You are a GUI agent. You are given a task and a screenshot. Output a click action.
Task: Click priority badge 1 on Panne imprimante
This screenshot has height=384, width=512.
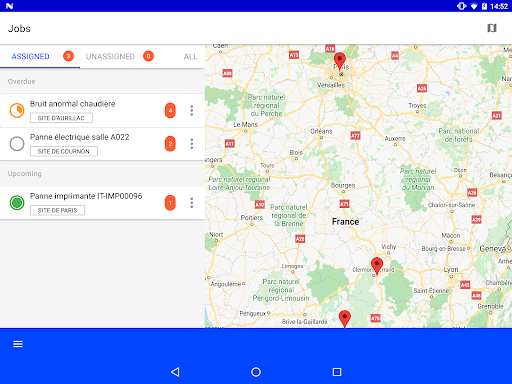[170, 203]
